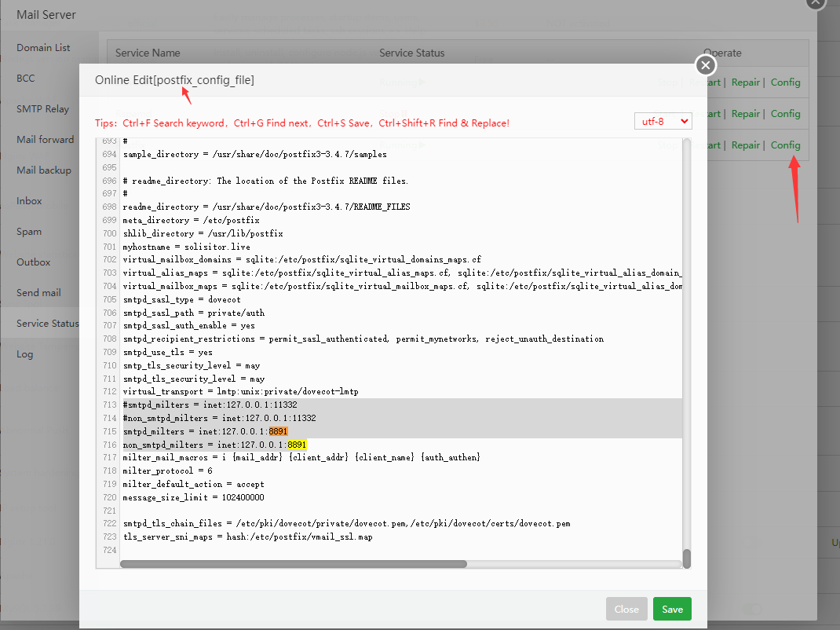Close the Mail Server window

[816, 2]
